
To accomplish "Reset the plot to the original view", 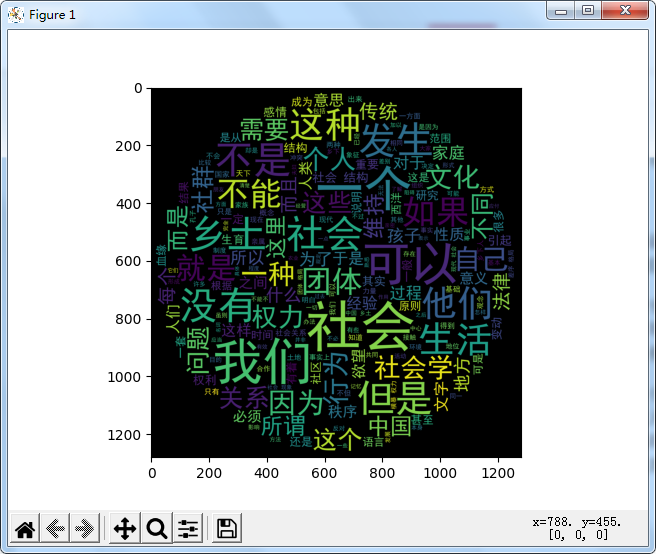I will 25,528.
